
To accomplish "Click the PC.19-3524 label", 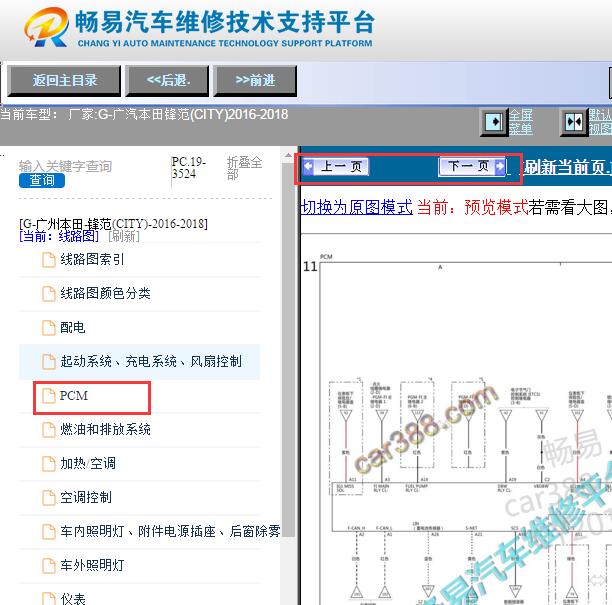I will (x=189, y=167).
